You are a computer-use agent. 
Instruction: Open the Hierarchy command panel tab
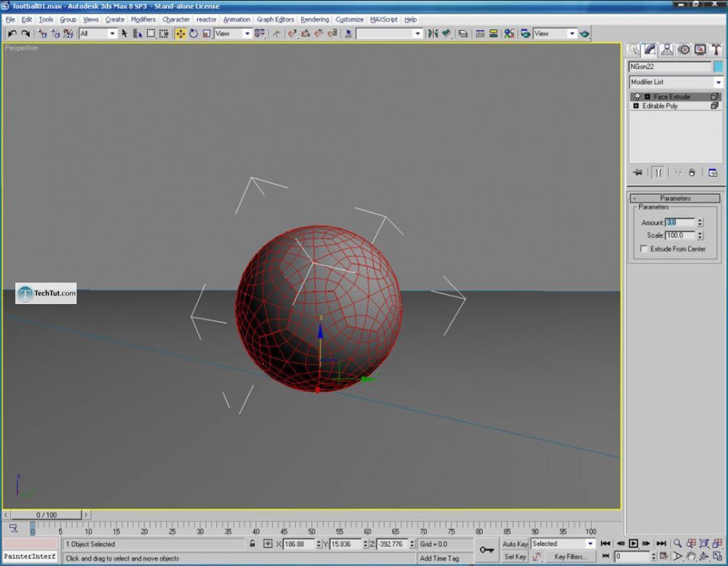point(667,51)
